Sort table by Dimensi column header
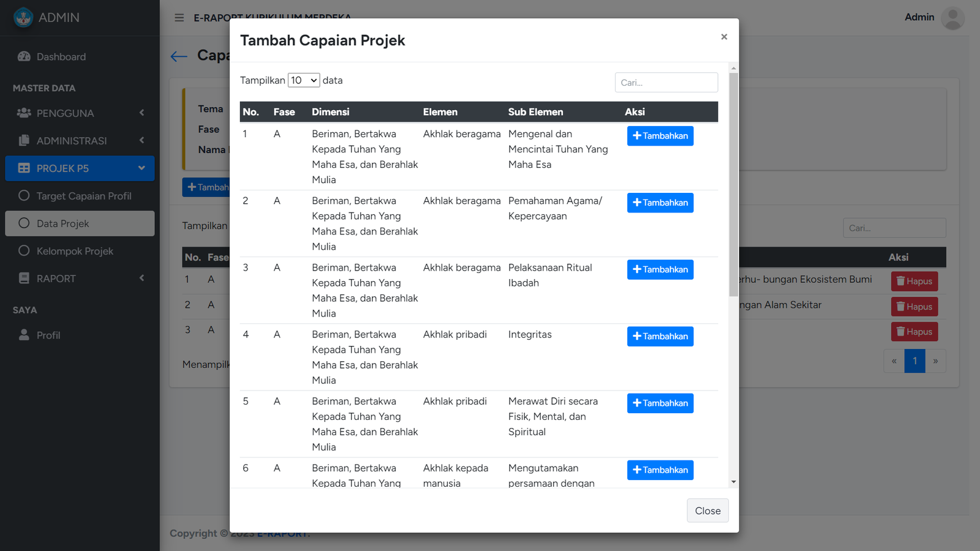Image resolution: width=980 pixels, height=551 pixels. click(x=330, y=112)
